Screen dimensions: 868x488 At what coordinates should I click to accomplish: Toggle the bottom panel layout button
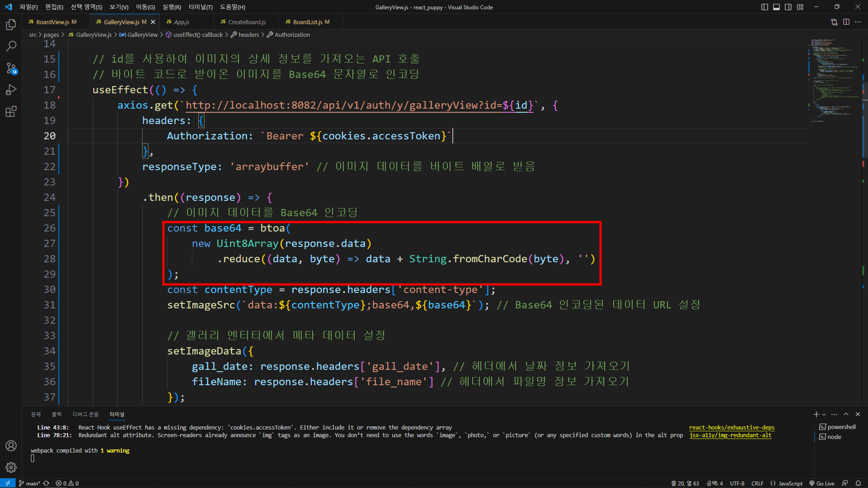point(776,7)
